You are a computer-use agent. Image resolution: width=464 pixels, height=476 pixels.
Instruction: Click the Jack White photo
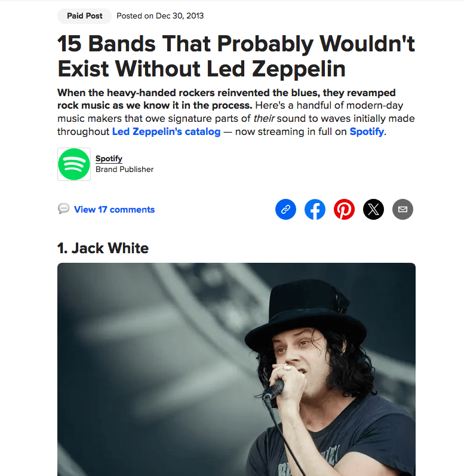tap(236, 369)
